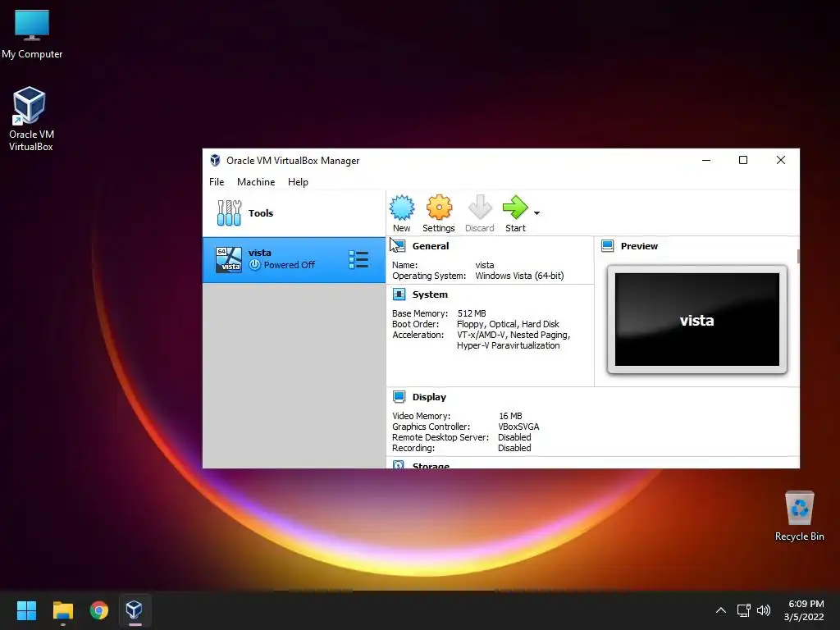Start the vista VM with green arrow

tap(515, 208)
